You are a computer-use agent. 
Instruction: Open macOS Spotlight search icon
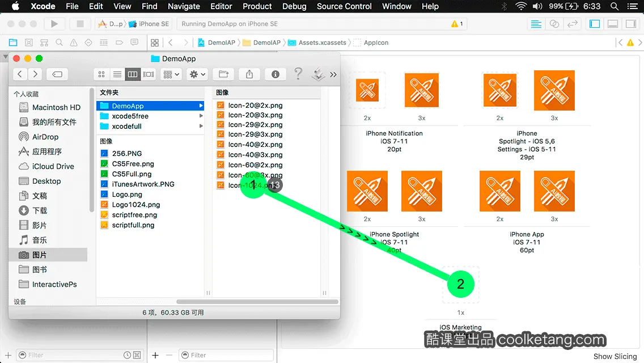(x=615, y=6)
